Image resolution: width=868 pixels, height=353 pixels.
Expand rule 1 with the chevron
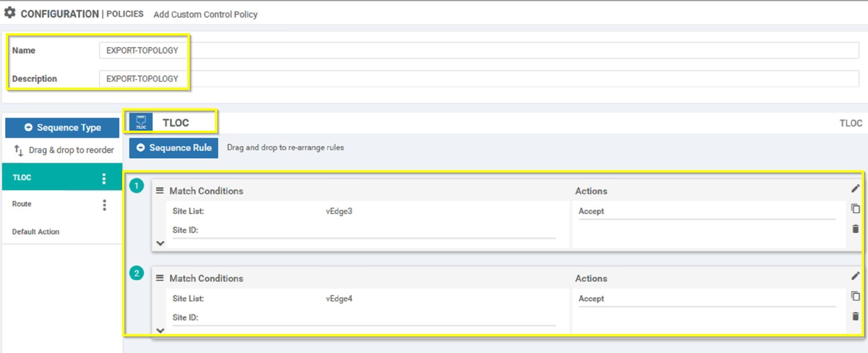[160, 243]
